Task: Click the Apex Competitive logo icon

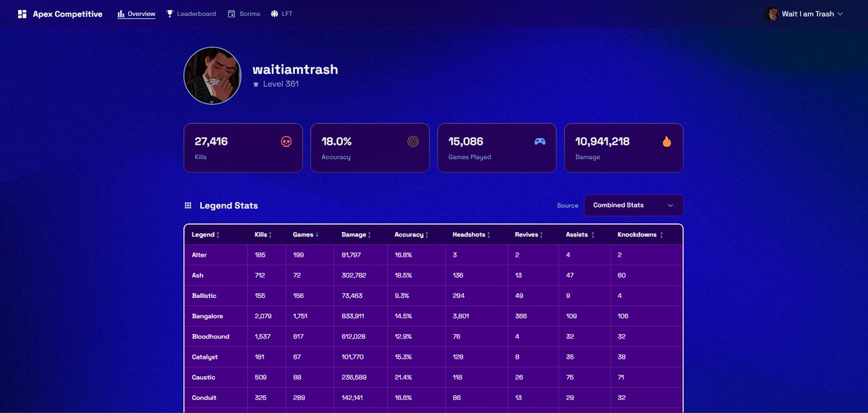Action: [x=22, y=14]
